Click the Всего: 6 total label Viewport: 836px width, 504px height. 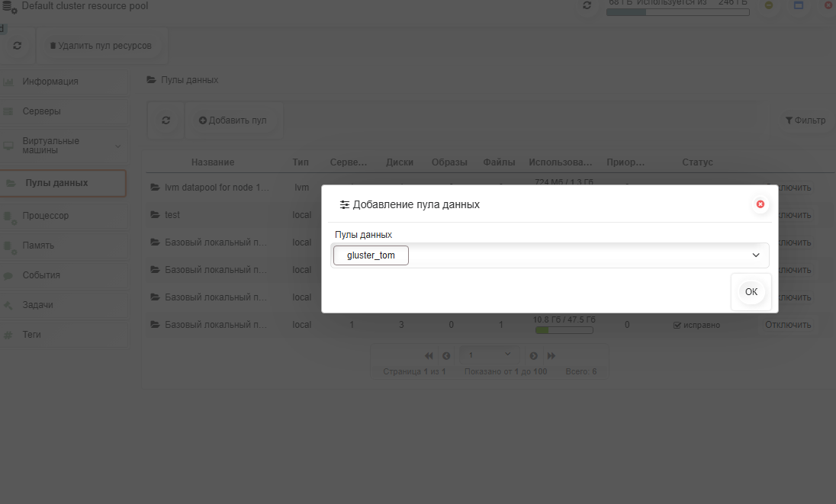click(581, 371)
